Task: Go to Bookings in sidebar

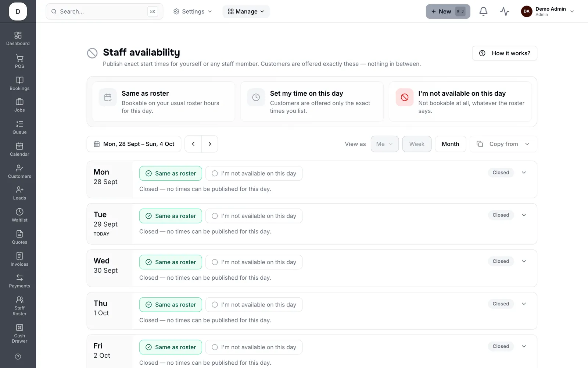Action: (19, 83)
